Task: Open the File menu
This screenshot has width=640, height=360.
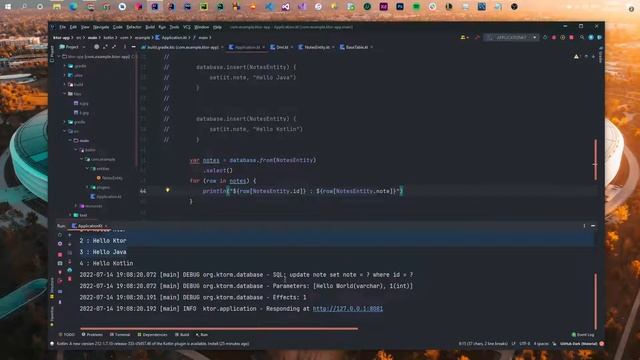Action: tap(62, 27)
